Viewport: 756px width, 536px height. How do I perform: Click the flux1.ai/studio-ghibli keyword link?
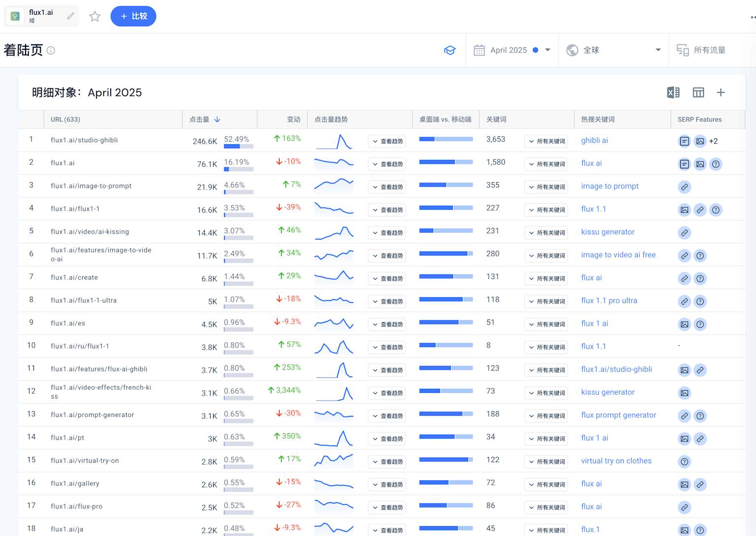(617, 369)
